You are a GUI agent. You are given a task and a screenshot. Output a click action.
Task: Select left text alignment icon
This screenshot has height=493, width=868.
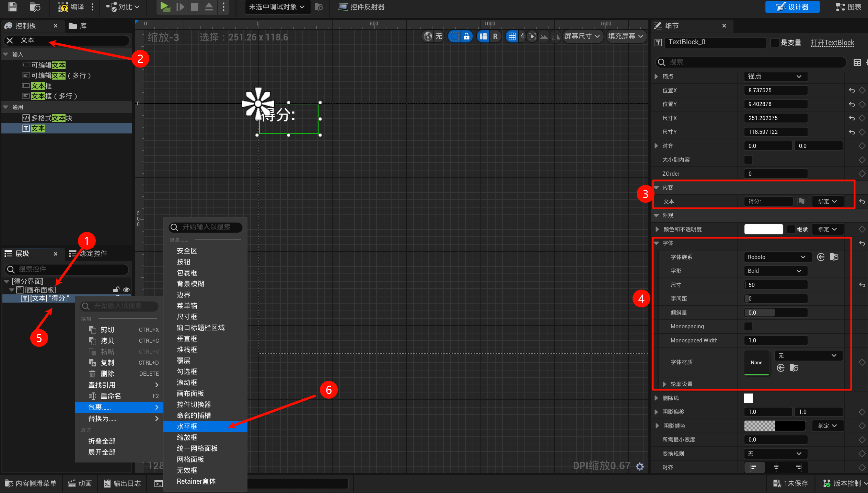tap(753, 467)
